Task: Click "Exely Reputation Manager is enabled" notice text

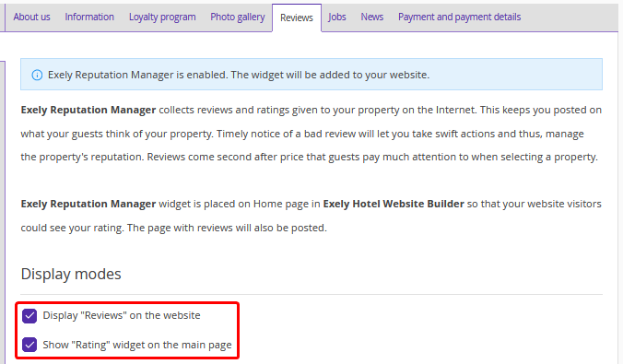Action: click(239, 75)
